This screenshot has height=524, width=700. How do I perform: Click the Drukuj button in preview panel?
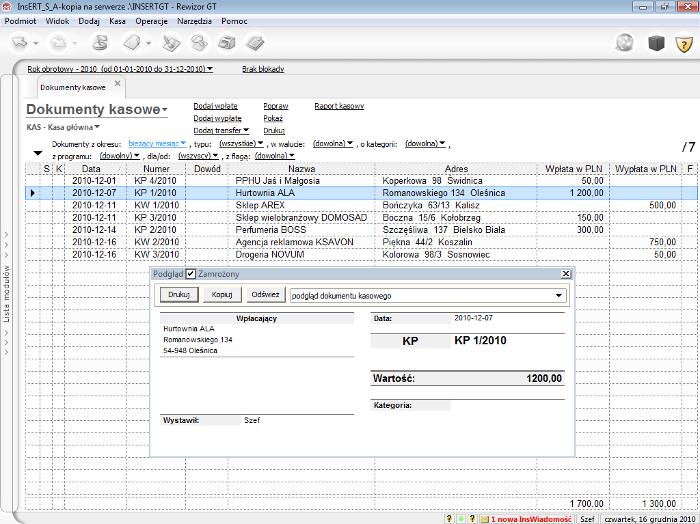point(179,295)
